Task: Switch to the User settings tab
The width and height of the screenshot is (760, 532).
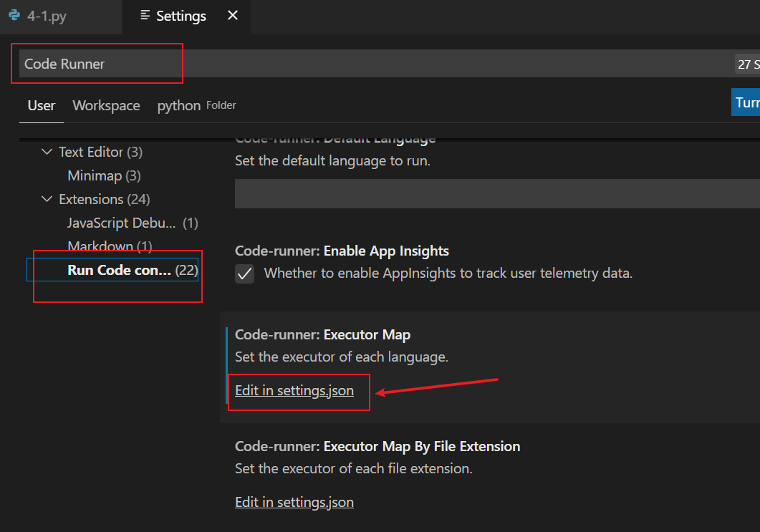Action: click(x=41, y=105)
